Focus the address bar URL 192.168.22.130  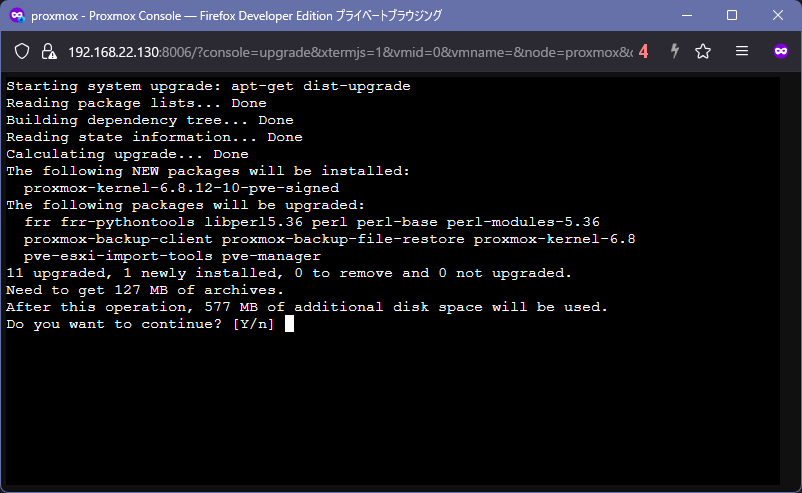350,52
